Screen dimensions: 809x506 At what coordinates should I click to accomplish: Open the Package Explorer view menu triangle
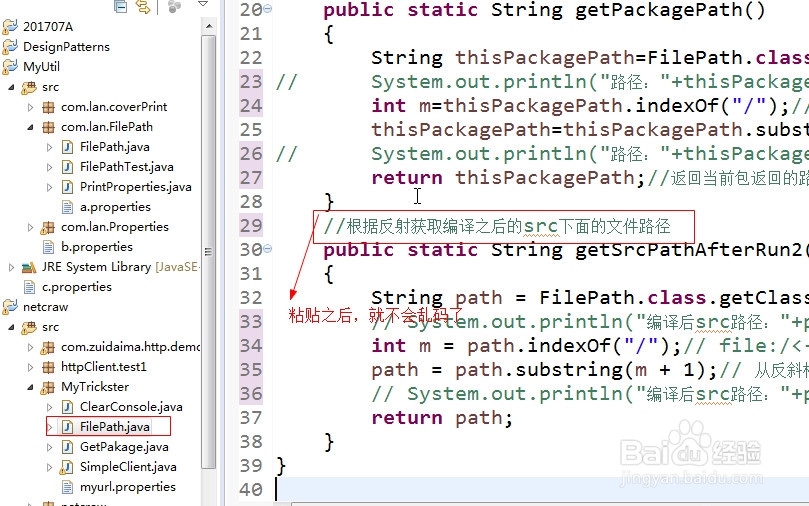click(x=203, y=4)
